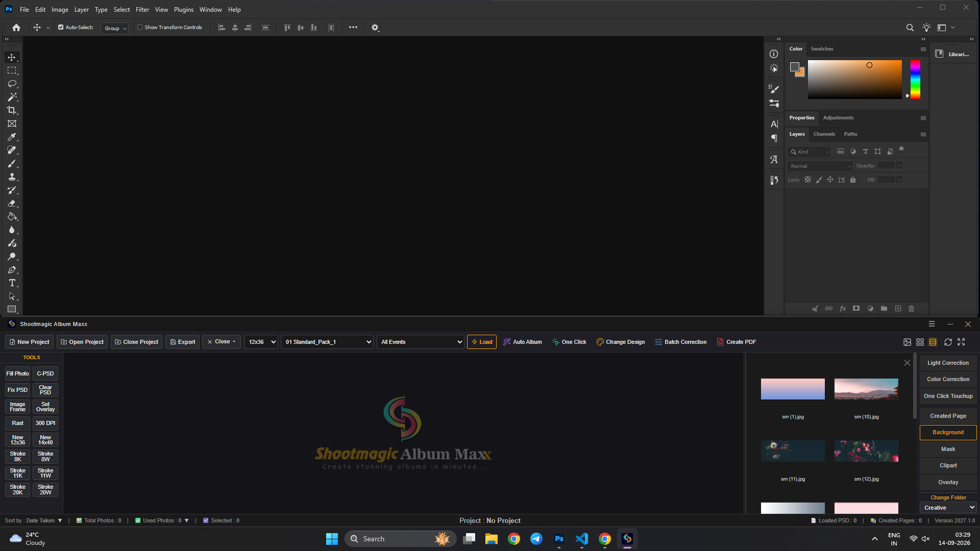Select the Clone Stamp tool

(12, 177)
